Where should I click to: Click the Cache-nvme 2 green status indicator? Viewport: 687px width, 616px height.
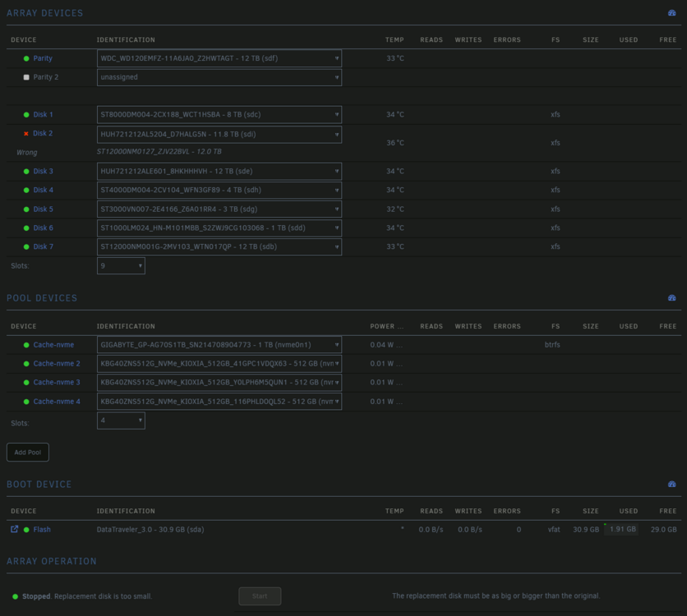tap(26, 364)
